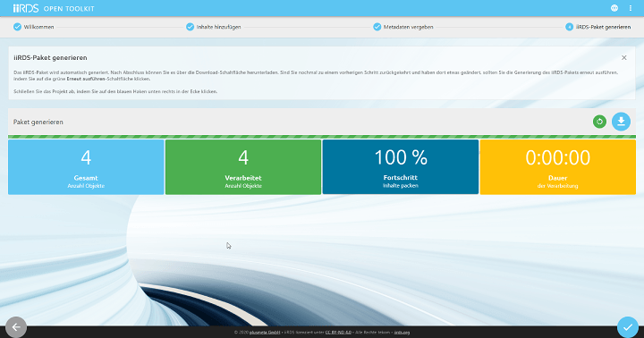Finish project with the blue checkmark button

628,327
